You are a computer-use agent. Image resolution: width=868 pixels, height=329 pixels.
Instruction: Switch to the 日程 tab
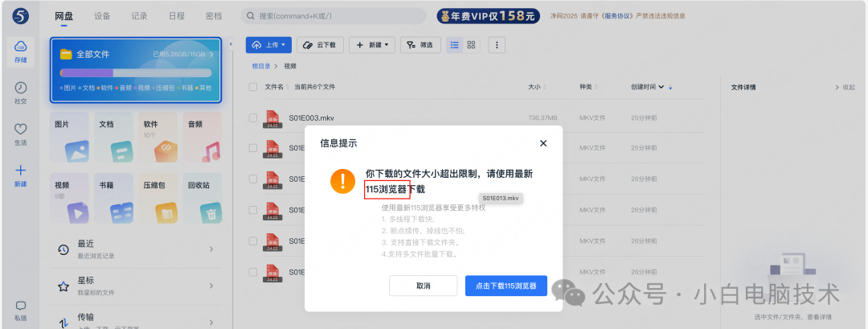(x=176, y=16)
